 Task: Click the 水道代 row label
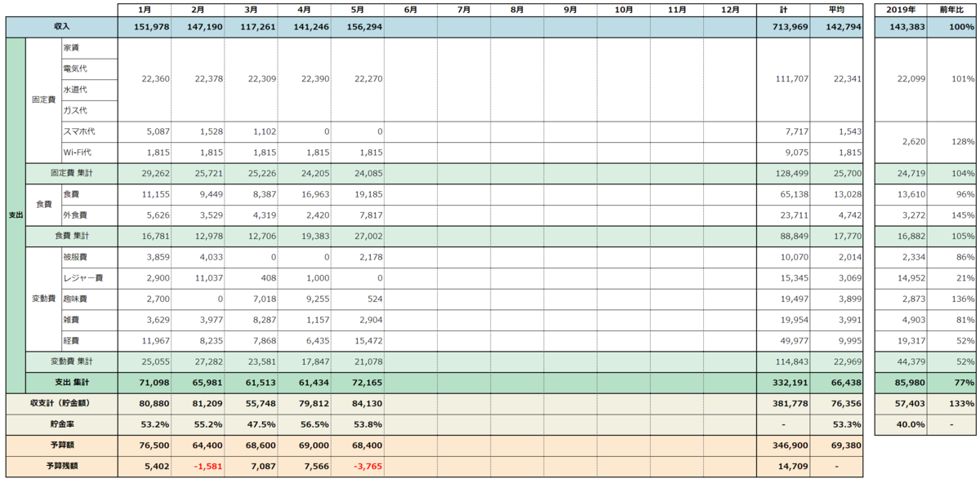click(89, 89)
